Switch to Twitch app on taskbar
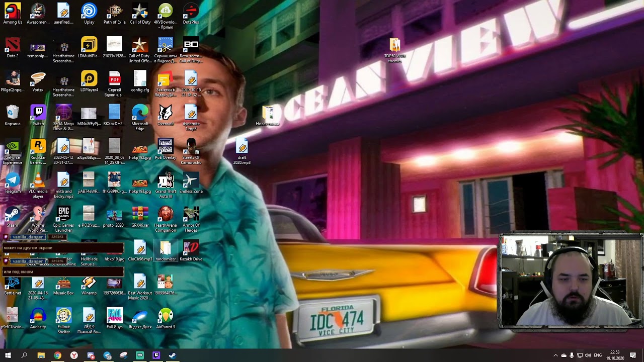Viewport: 644px width, 362px height. pyautogui.click(x=156, y=355)
